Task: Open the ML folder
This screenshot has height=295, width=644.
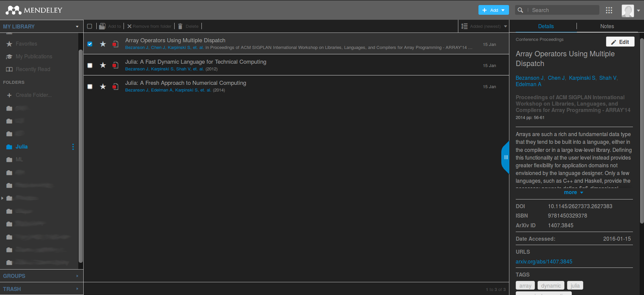Action: 19,160
